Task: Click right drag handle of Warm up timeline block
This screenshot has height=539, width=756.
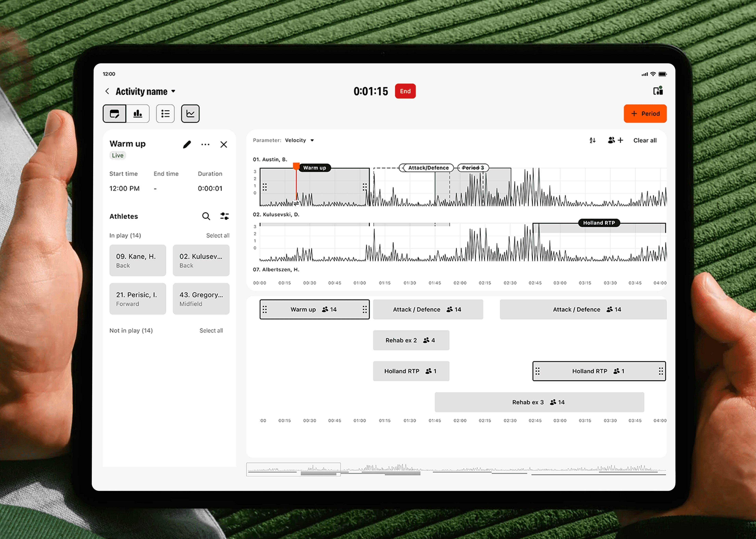Action: click(x=365, y=310)
